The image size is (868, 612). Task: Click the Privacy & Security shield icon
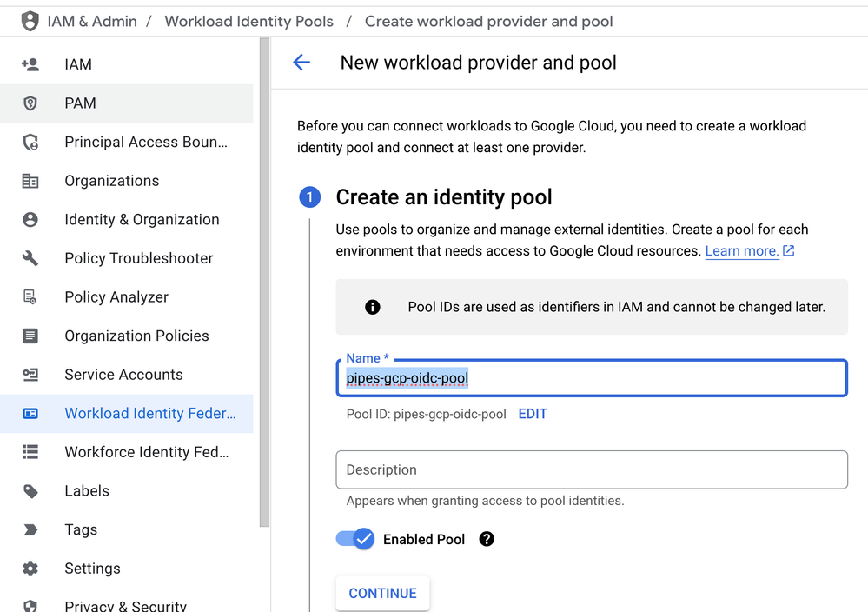pos(30,605)
